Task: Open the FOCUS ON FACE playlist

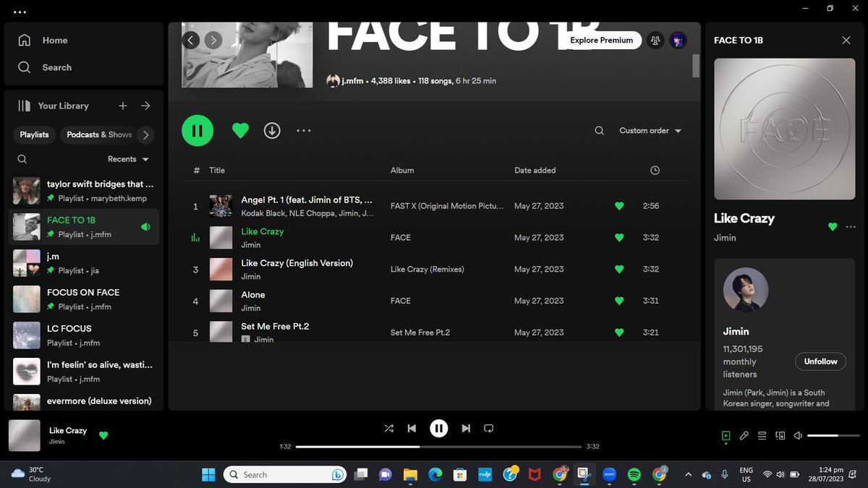Action: (x=83, y=299)
